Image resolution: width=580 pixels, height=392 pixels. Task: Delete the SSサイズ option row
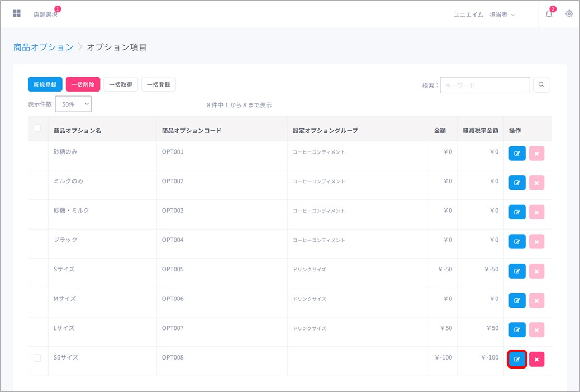coord(536,359)
